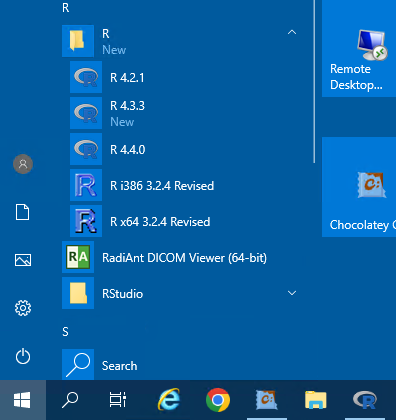Open the Power options menu
Viewport: 396px width, 420px height.
click(23, 356)
